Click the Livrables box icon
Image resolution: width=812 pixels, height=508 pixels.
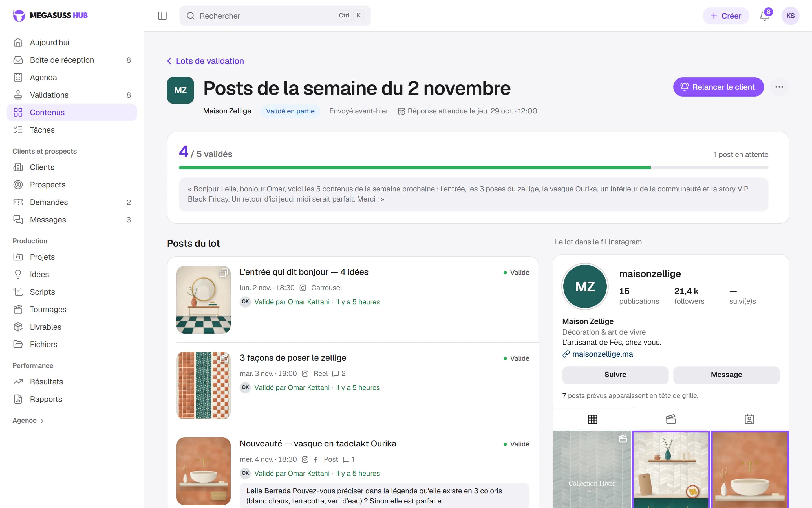[x=18, y=327]
